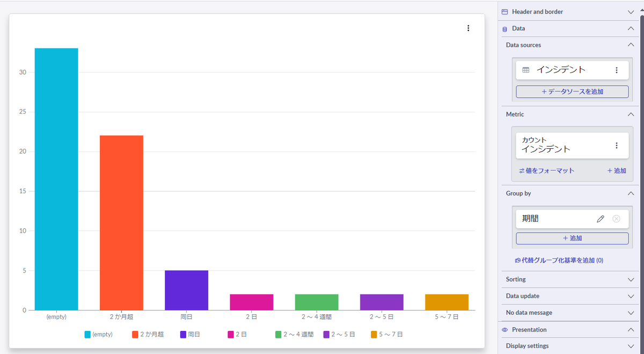Expand the Sorting section

(x=631, y=279)
